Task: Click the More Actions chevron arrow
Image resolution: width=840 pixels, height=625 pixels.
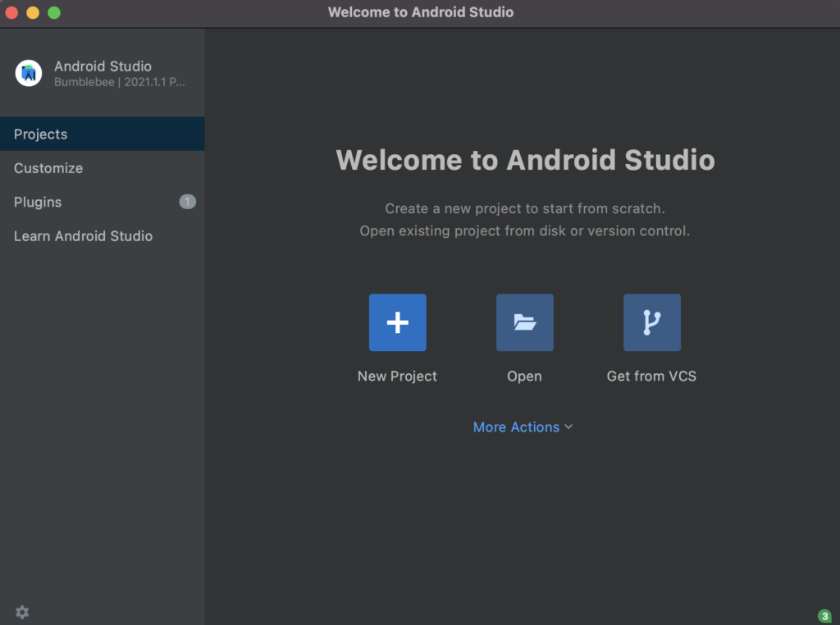Action: [x=568, y=427]
